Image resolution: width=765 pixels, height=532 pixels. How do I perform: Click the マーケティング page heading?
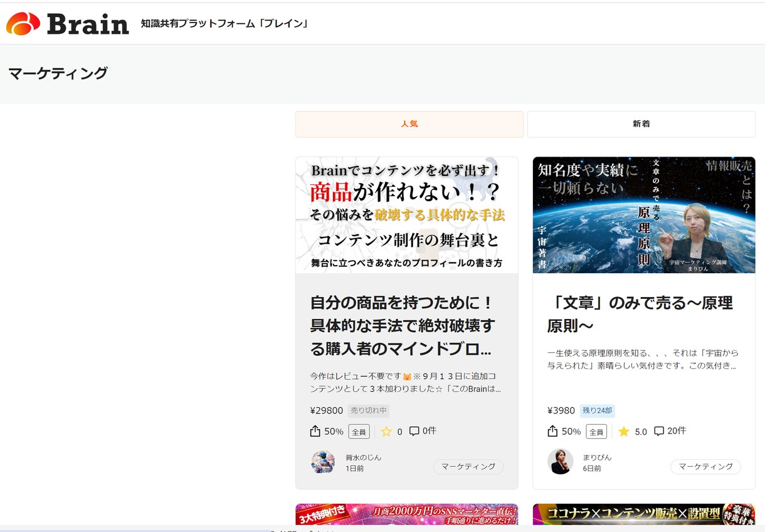click(x=58, y=73)
